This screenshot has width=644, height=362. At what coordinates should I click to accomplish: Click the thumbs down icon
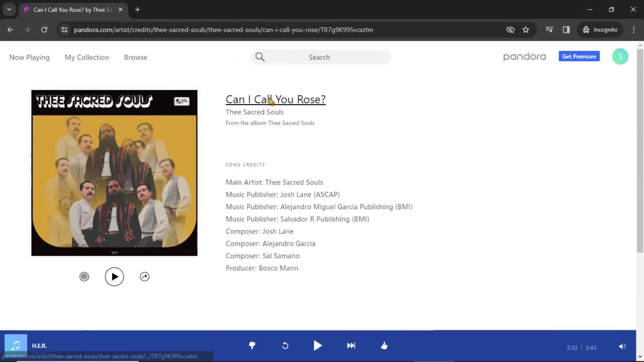coord(251,346)
